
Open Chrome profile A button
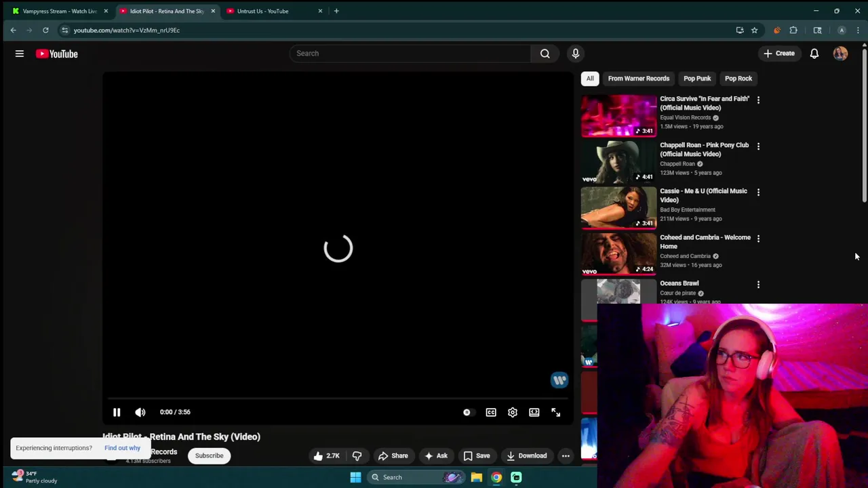(842, 30)
